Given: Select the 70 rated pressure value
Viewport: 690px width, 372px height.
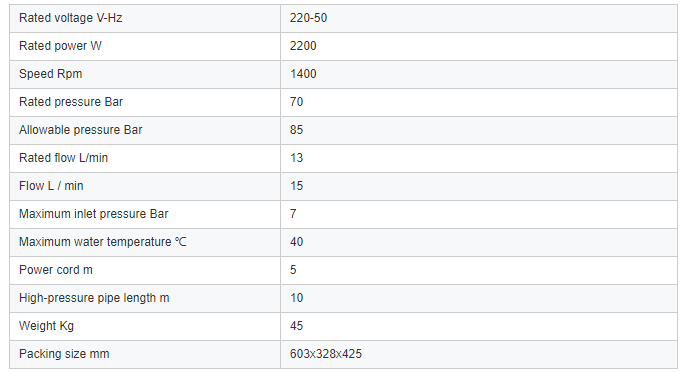Looking at the screenshot, I should click(x=297, y=102).
